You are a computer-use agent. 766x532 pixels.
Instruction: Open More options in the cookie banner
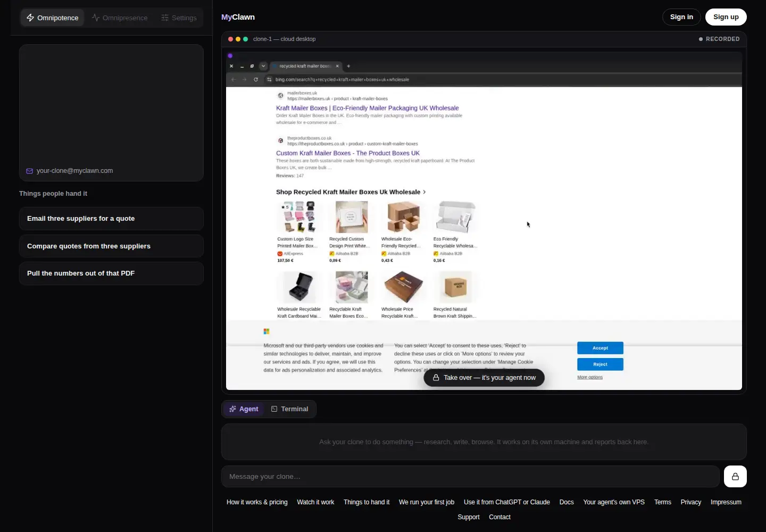click(590, 377)
